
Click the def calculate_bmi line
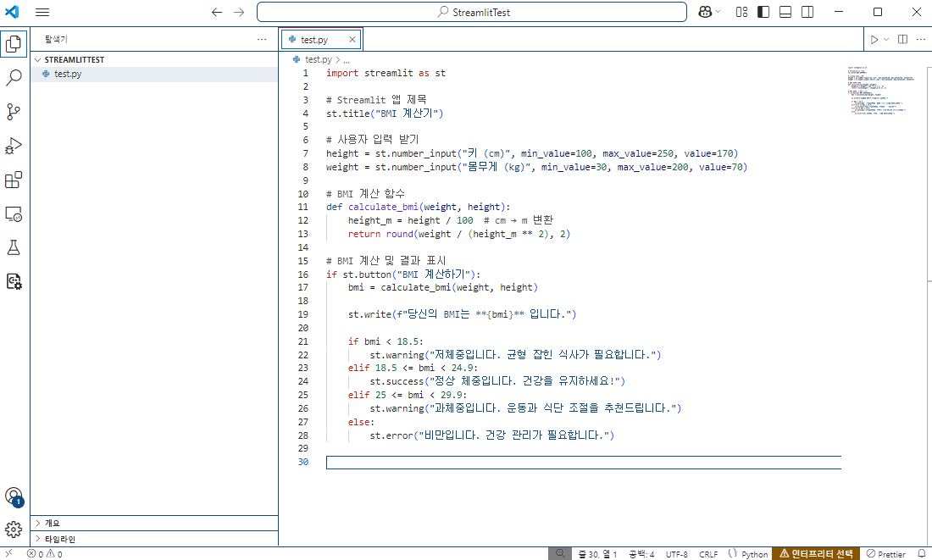coord(418,207)
